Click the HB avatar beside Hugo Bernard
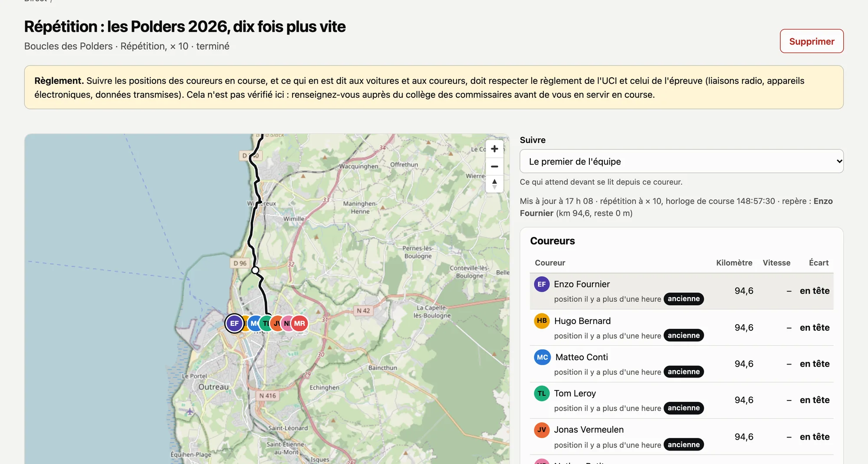Image resolution: width=868 pixels, height=464 pixels. (542, 321)
